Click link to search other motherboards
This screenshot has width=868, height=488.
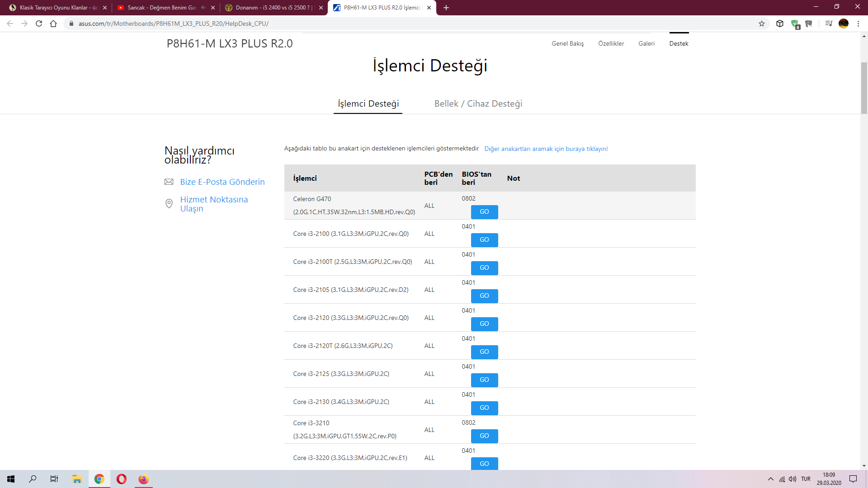tap(546, 149)
